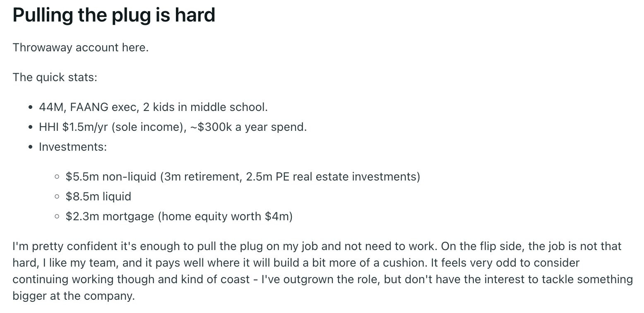Viewport: 644px width, 313px height.
Task: Click the bullet dot before 'Investments:'
Action: [x=31, y=147]
